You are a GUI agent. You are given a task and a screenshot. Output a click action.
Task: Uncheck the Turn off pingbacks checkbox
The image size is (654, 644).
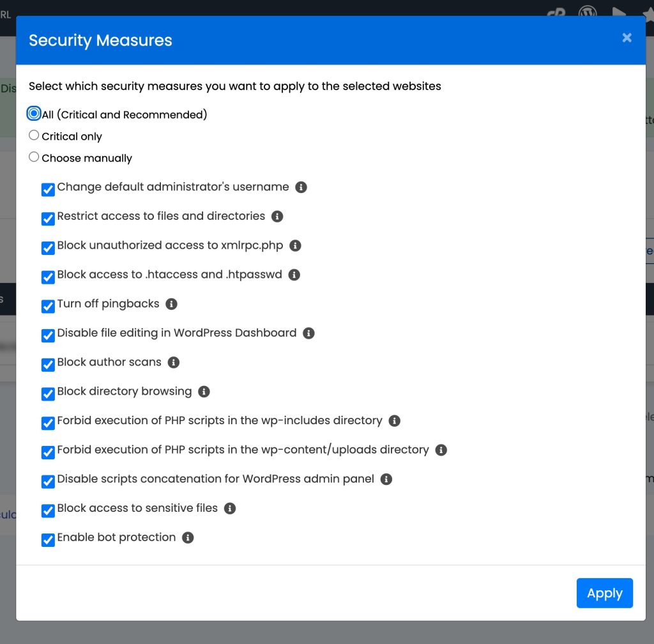click(48, 306)
